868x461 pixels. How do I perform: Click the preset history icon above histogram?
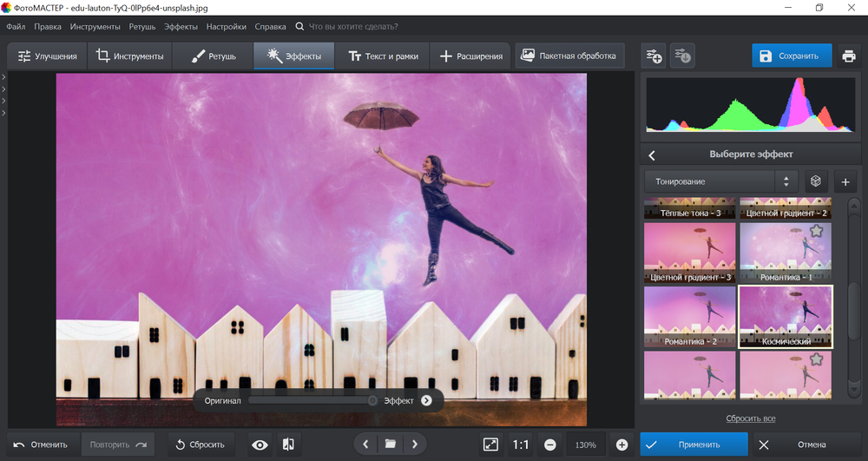click(x=683, y=56)
